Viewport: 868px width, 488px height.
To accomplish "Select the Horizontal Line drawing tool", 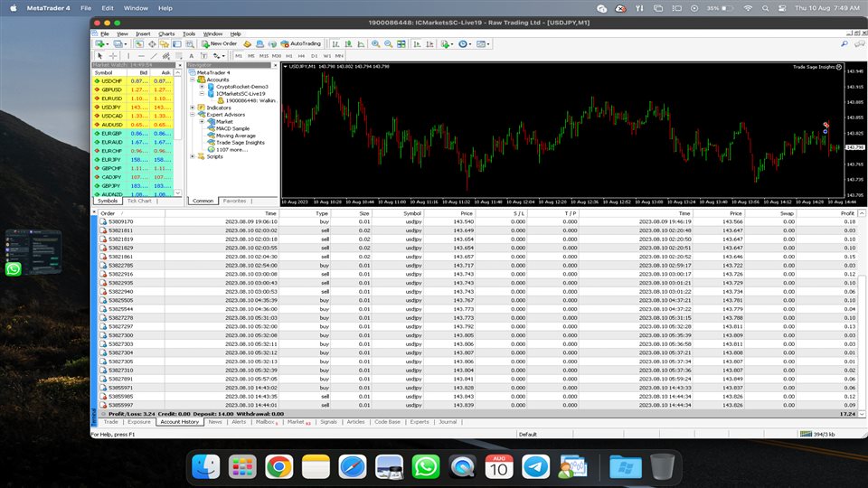I will tap(141, 56).
